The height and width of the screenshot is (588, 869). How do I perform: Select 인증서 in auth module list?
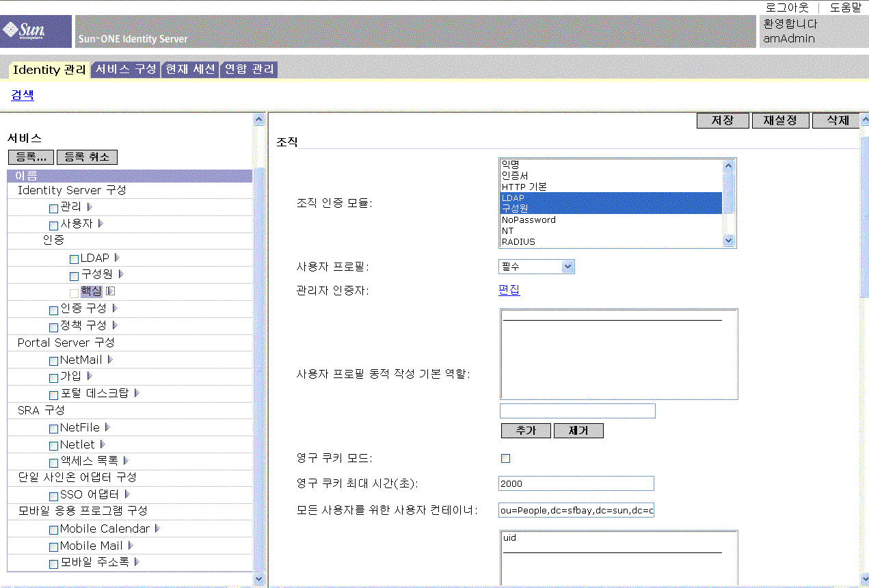click(x=611, y=176)
